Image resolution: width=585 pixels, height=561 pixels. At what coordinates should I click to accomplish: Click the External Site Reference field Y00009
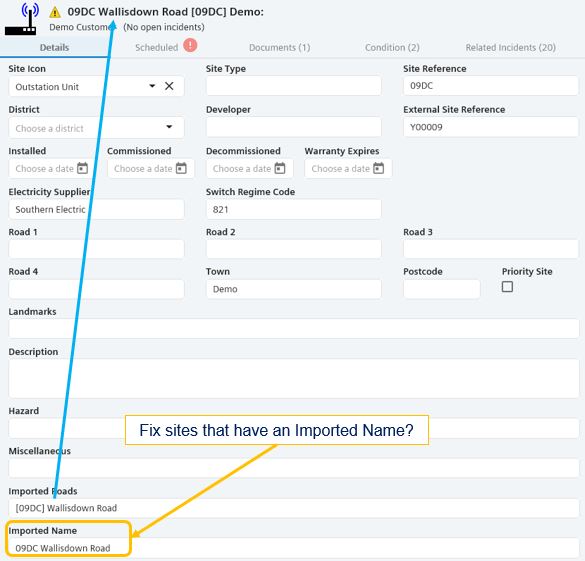point(491,127)
